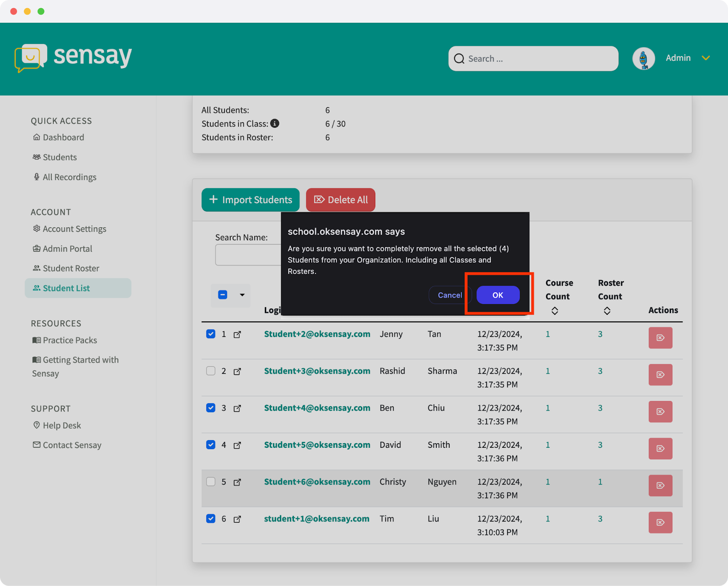The width and height of the screenshot is (728, 586).
Task: Open Students in the sidebar
Action: (x=55, y=157)
